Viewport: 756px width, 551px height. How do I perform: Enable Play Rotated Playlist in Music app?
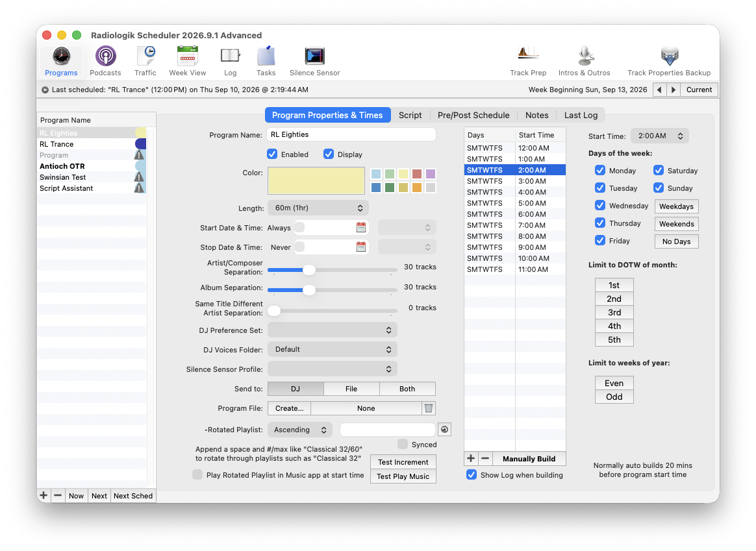[x=197, y=475]
